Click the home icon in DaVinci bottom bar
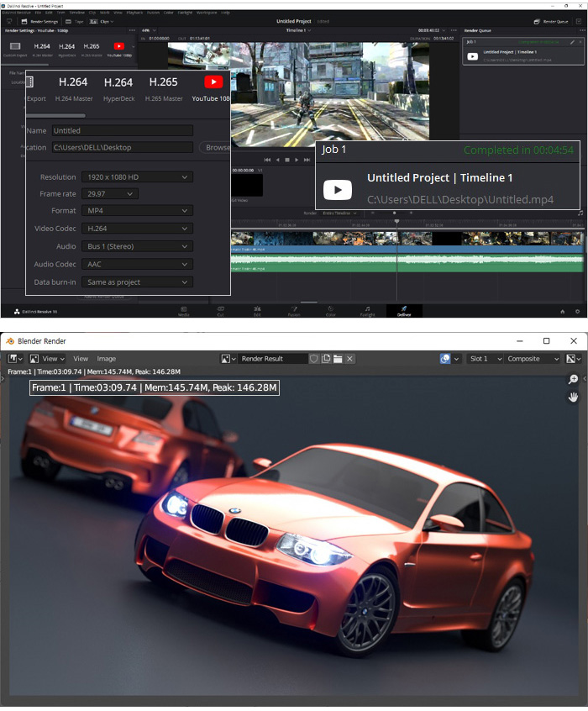The width and height of the screenshot is (588, 711). 563,312
